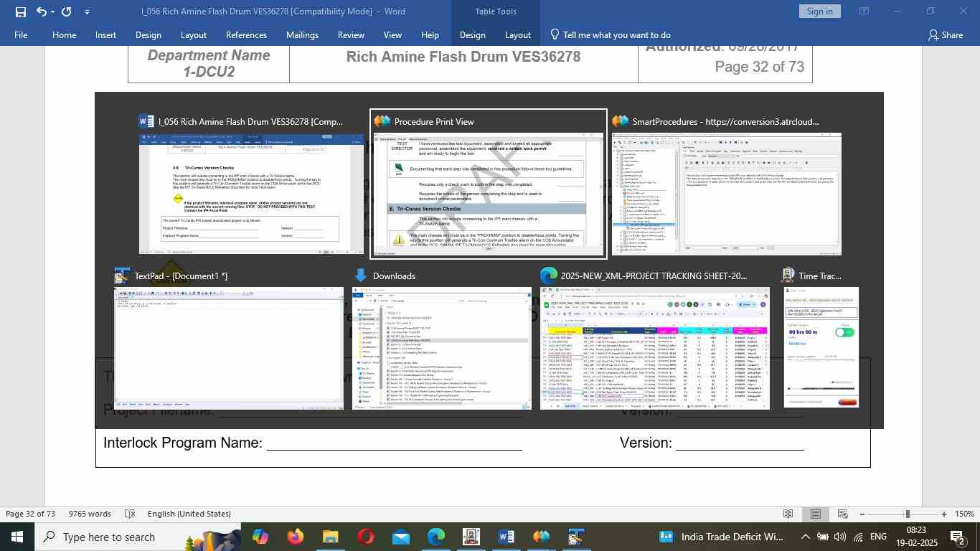Open the Review ribbon tab
Viewport: 980px width, 551px height.
[351, 34]
